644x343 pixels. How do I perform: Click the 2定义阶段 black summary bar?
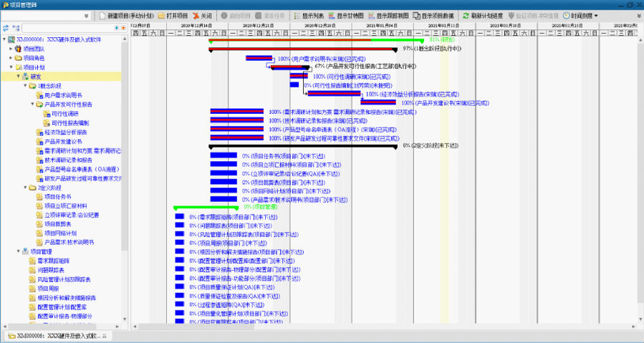303,146
